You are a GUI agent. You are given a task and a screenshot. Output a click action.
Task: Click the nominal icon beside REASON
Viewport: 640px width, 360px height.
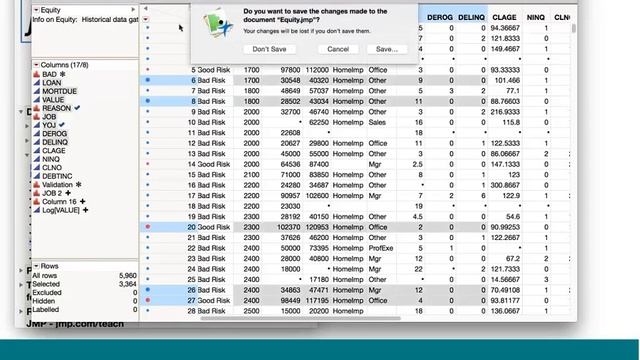point(36,108)
